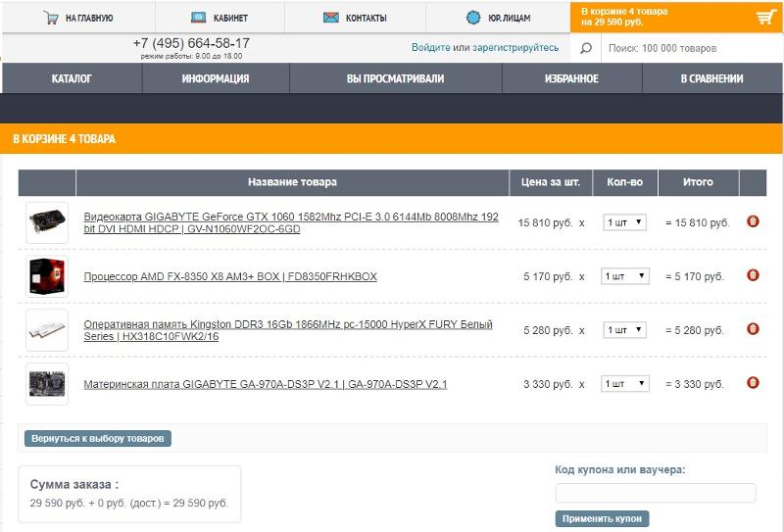The height and width of the screenshot is (532, 784).
Task: Click the phone number +7 (495) 664-58-17
Action: click(x=191, y=43)
